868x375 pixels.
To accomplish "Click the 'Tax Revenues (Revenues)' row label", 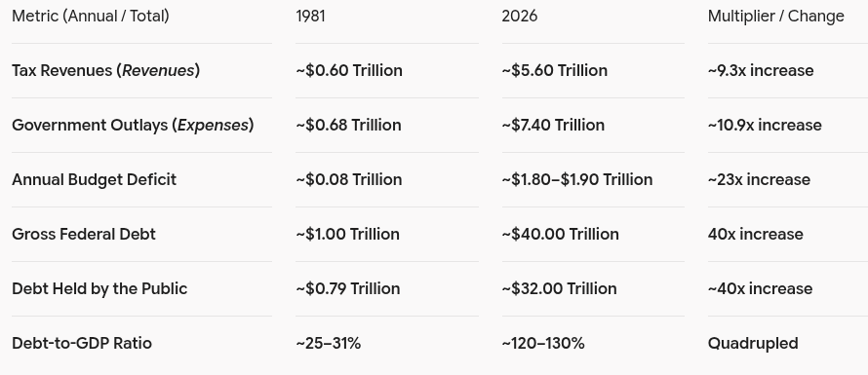I will click(x=105, y=71).
